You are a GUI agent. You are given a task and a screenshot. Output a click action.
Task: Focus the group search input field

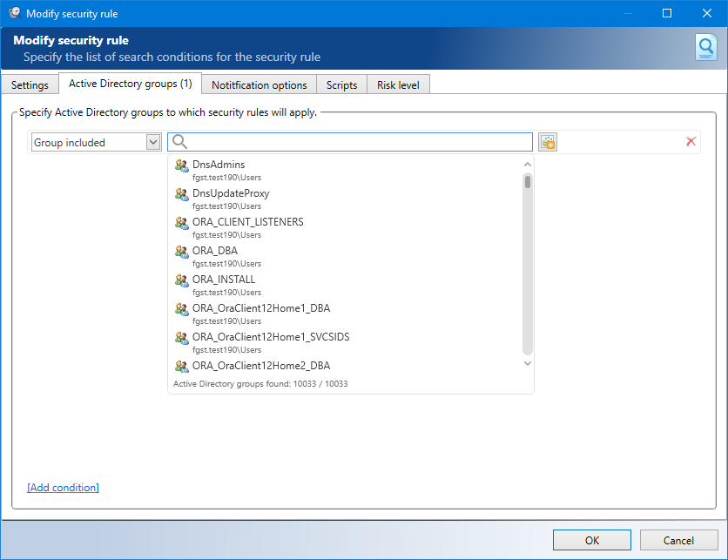point(350,142)
